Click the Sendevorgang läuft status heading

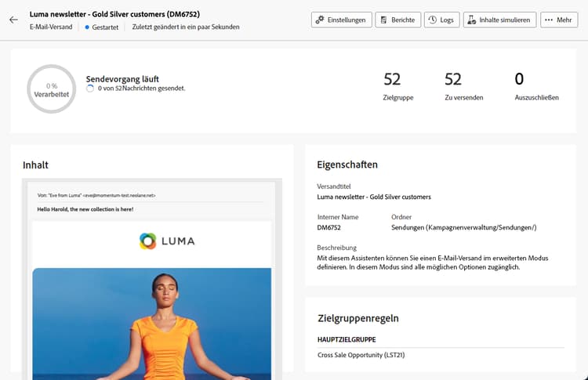122,79
